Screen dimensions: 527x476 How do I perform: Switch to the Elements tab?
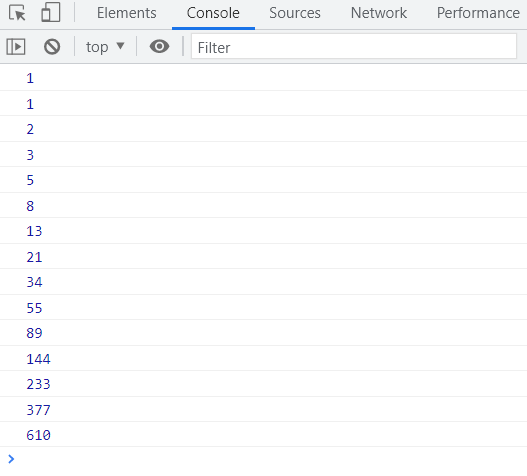point(127,13)
